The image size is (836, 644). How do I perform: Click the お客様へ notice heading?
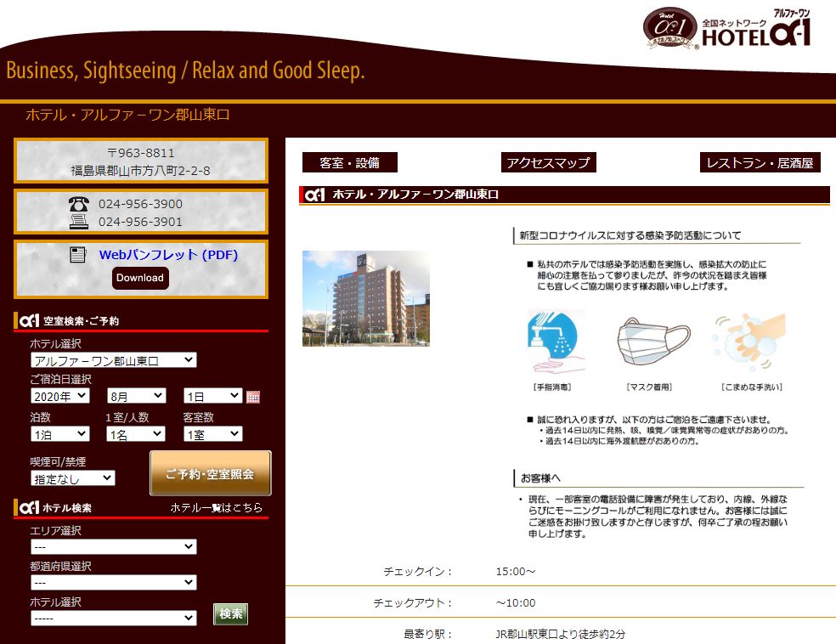pos(540,478)
